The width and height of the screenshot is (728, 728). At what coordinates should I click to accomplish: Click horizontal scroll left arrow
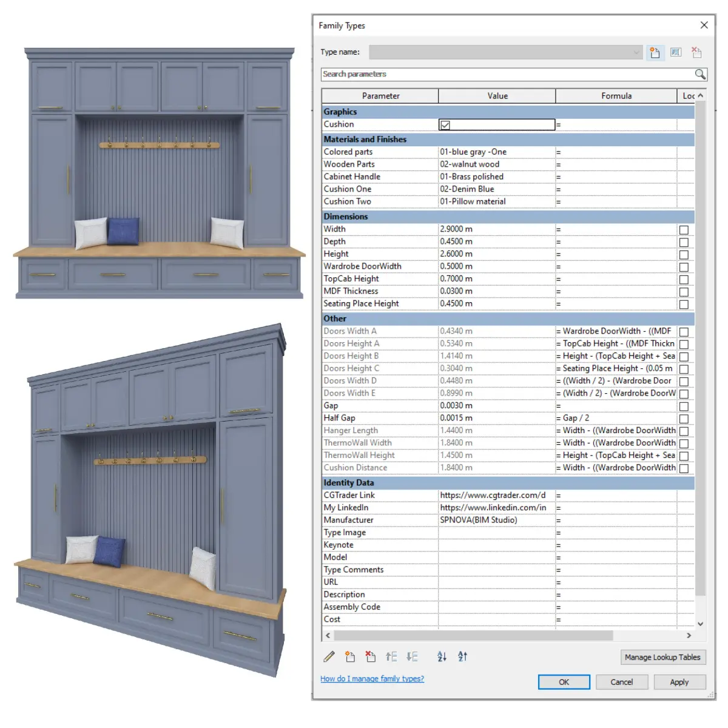tap(328, 635)
